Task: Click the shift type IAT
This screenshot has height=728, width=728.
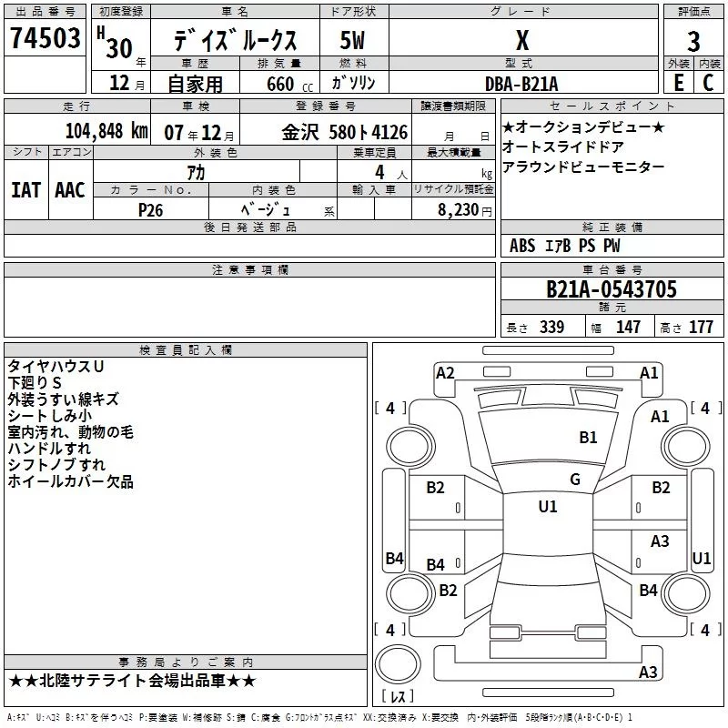Action: 25,190
